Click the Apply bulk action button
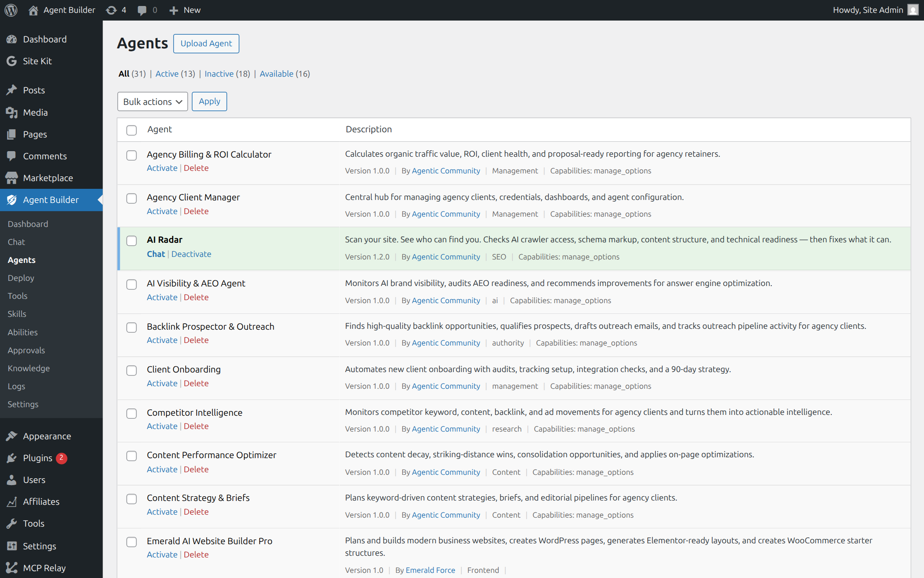The height and width of the screenshot is (578, 924). (x=210, y=101)
